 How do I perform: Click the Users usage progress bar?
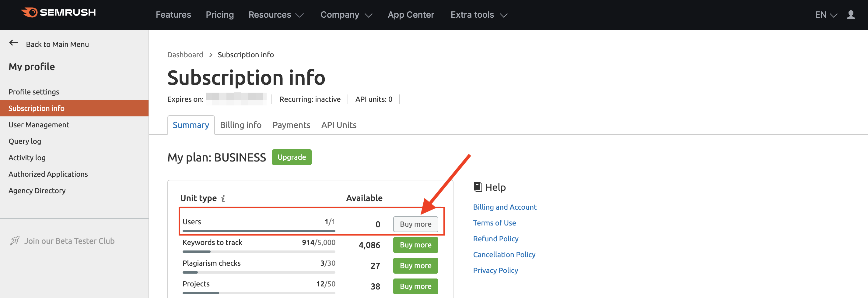tap(259, 231)
